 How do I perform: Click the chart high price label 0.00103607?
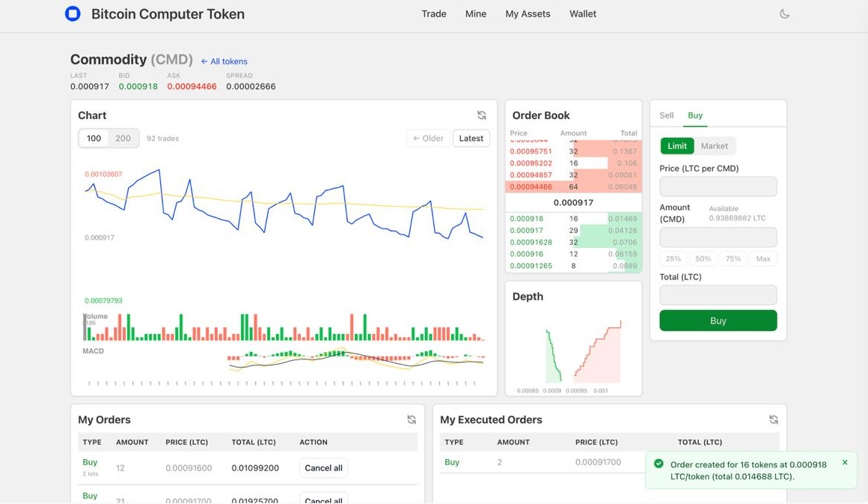pyautogui.click(x=103, y=174)
